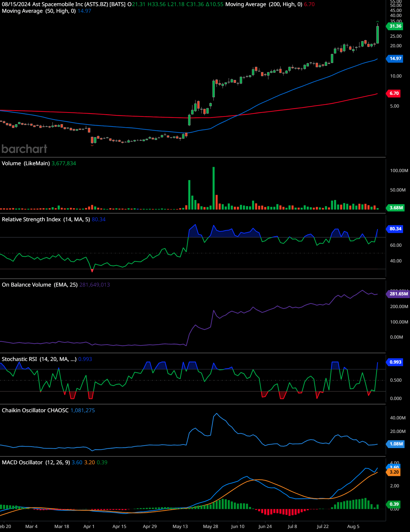Click the green 31.36 price tag
This screenshot has width=410, height=532.
(x=395, y=26)
